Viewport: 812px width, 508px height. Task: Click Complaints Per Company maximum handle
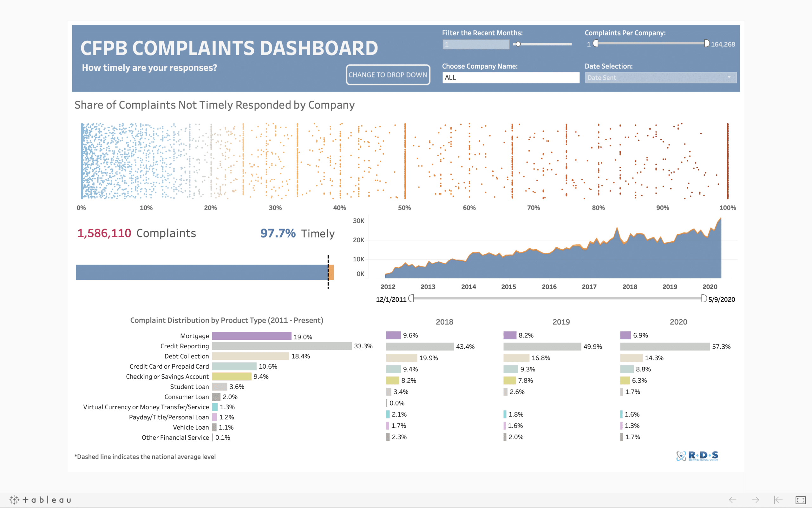click(x=707, y=43)
